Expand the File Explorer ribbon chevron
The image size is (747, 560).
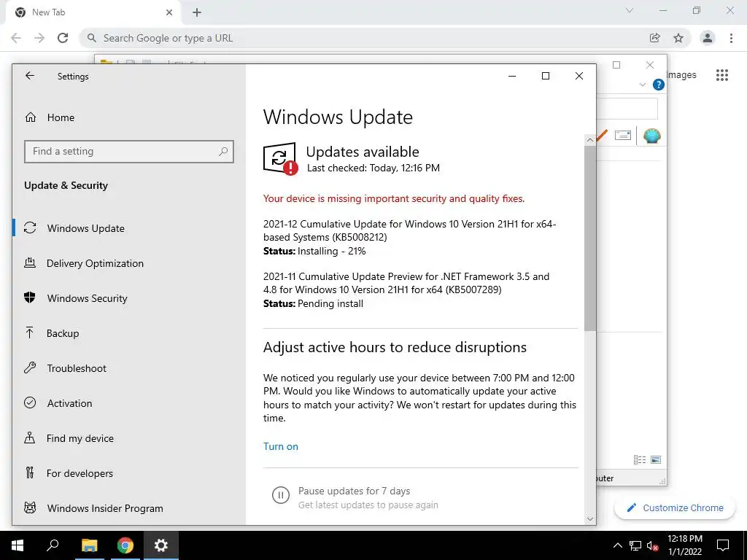(642, 85)
